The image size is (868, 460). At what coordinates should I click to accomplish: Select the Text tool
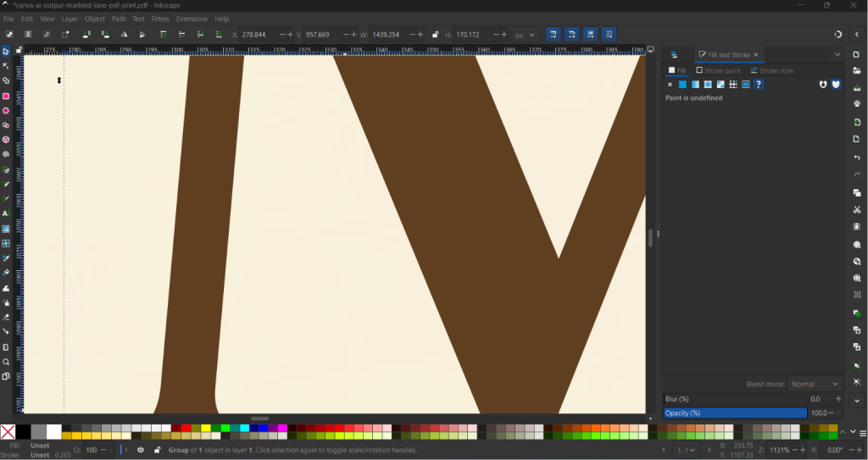click(x=6, y=213)
